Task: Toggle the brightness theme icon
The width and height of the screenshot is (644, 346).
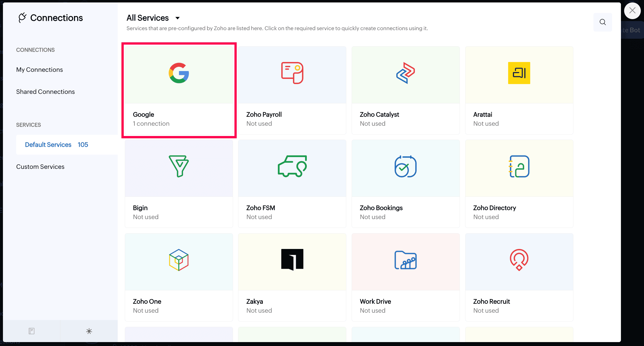Action: click(x=89, y=331)
